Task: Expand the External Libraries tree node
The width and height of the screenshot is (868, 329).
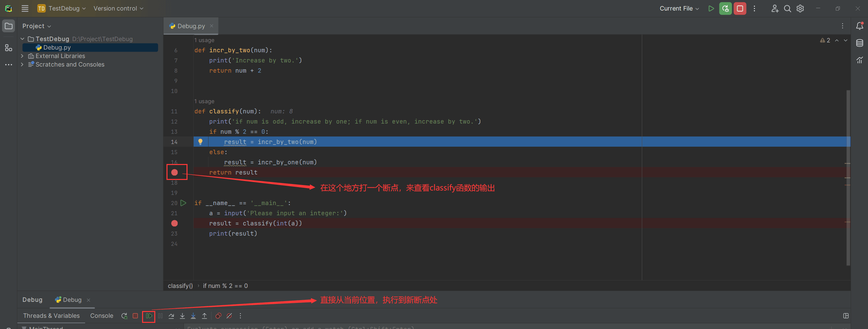Action: click(x=22, y=56)
